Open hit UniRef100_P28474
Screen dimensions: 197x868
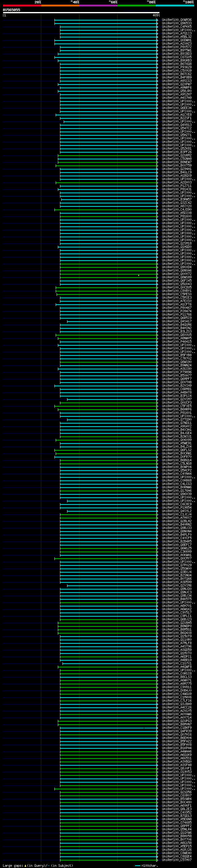177,311
